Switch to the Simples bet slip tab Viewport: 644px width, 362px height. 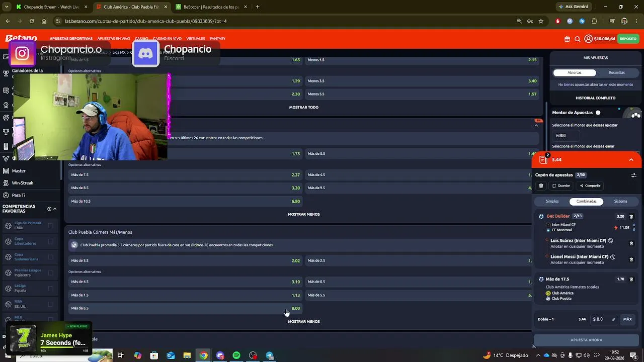552,201
